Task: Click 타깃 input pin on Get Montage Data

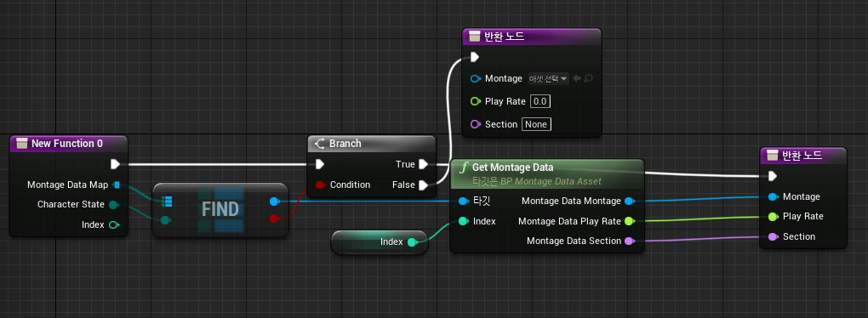Action: [x=463, y=201]
